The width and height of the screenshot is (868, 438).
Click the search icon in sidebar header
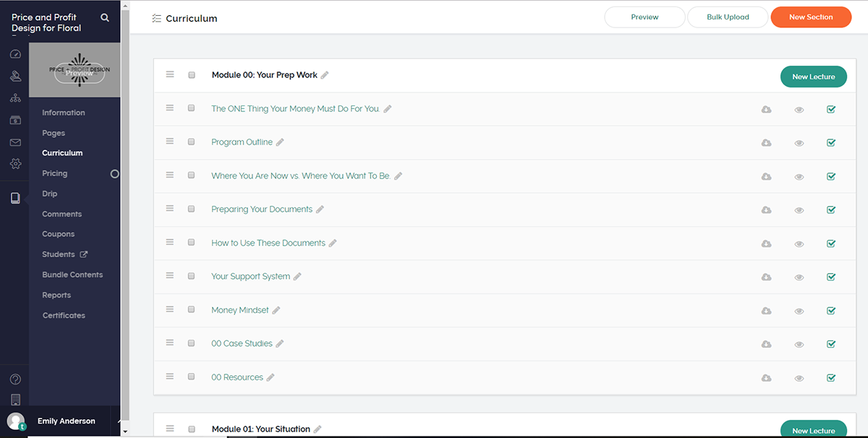105,17
